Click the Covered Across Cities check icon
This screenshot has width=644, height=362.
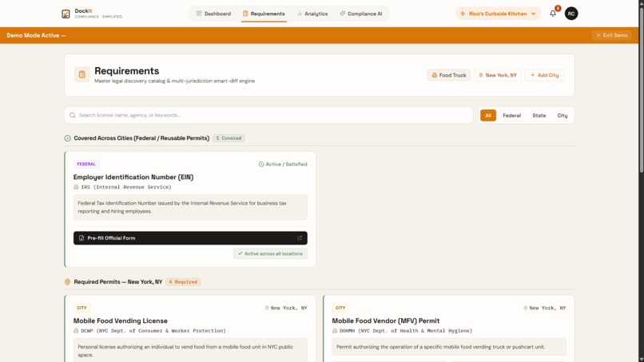pos(67,138)
